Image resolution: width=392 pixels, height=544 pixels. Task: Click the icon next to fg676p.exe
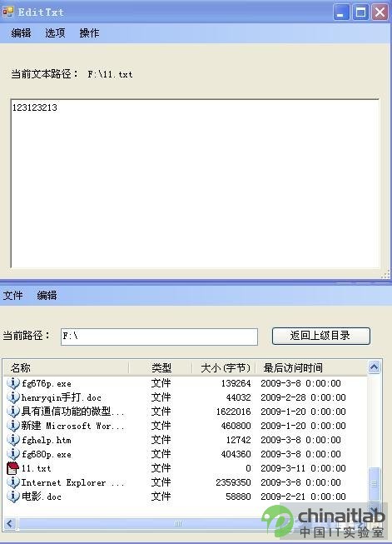[x=12, y=383]
